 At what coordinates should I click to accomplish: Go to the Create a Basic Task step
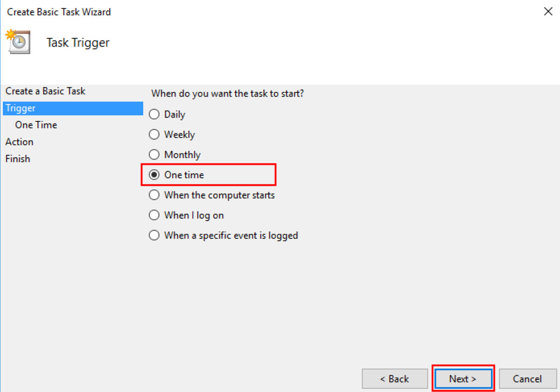[45, 91]
